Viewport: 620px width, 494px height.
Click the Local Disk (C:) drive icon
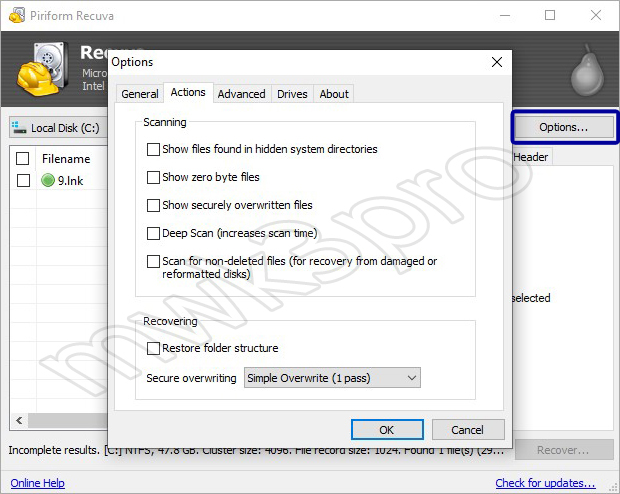[x=19, y=128]
